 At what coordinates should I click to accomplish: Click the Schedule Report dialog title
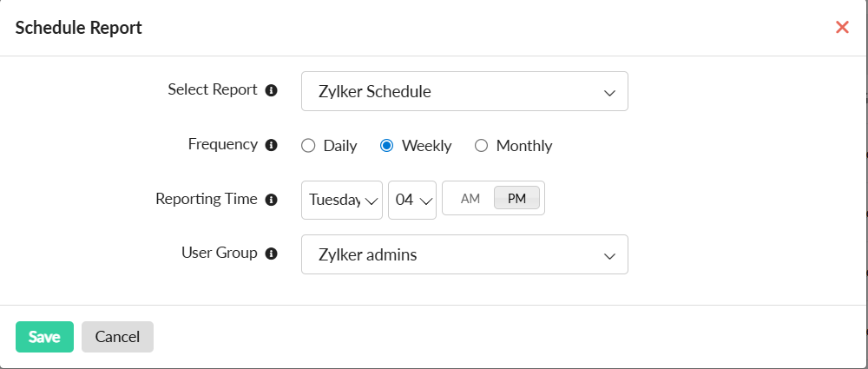coord(79,28)
